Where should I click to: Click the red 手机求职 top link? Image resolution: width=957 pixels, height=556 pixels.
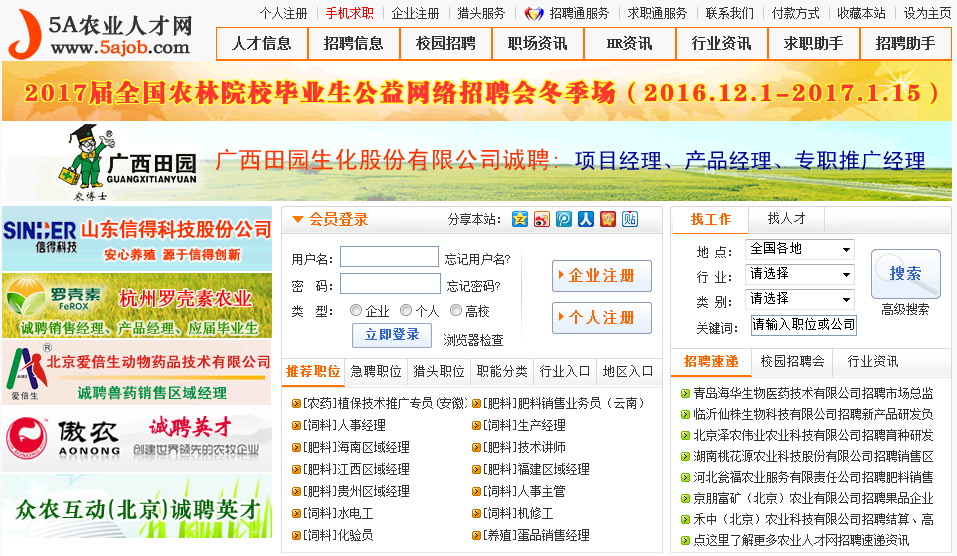[350, 13]
